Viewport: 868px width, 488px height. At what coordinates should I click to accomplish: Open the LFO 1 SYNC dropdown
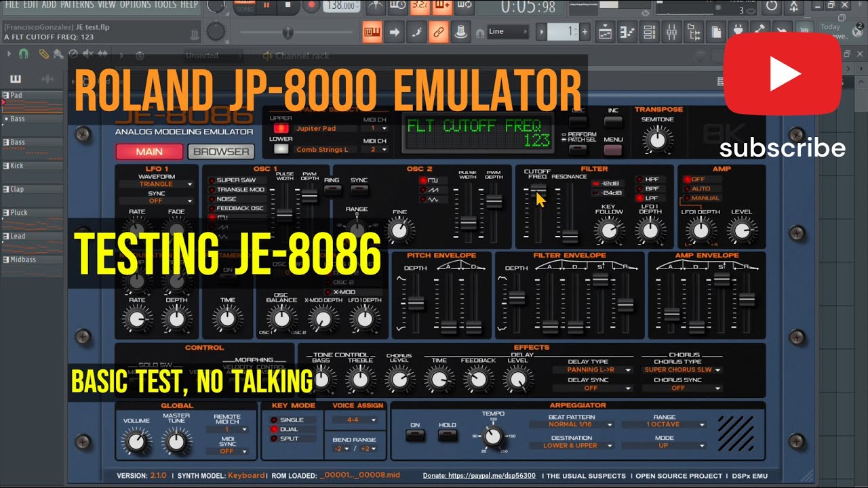(x=157, y=201)
